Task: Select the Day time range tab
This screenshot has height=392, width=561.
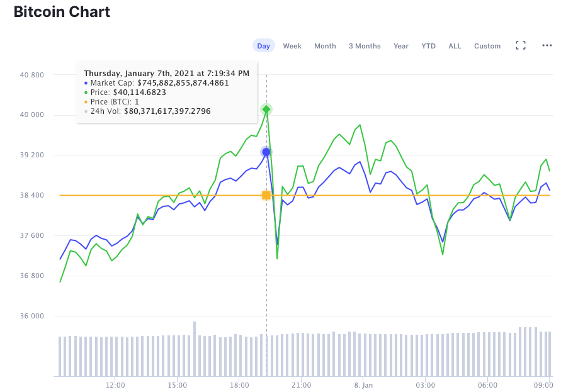Action: tap(264, 46)
